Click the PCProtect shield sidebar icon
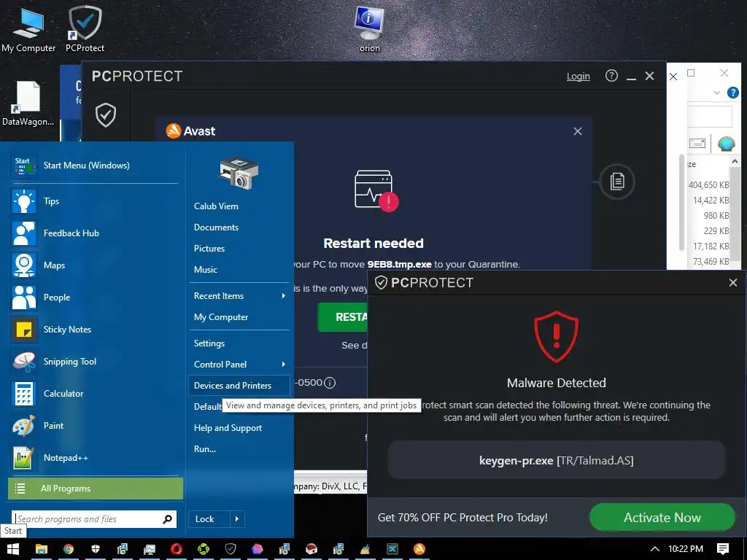 click(x=106, y=115)
